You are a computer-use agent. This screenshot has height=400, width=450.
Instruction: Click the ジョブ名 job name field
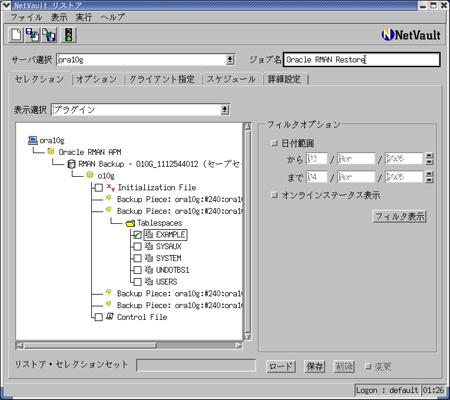(362, 60)
